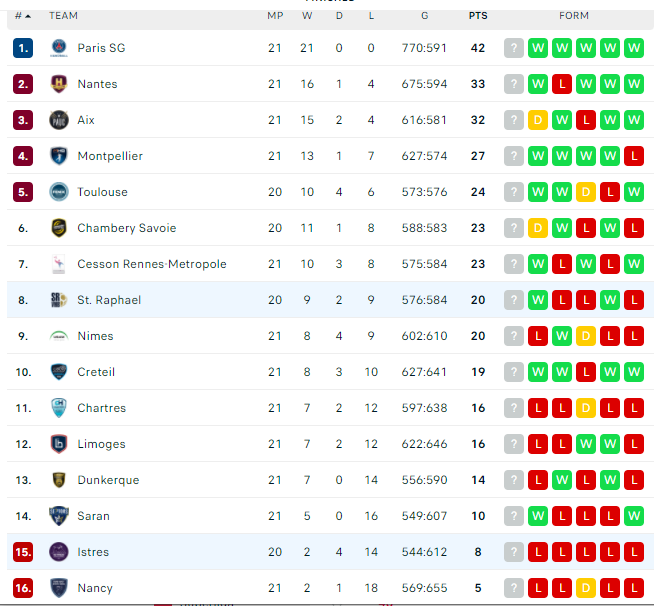Click the Montpellier team logo
This screenshot has height=606, width=654.
(58, 156)
